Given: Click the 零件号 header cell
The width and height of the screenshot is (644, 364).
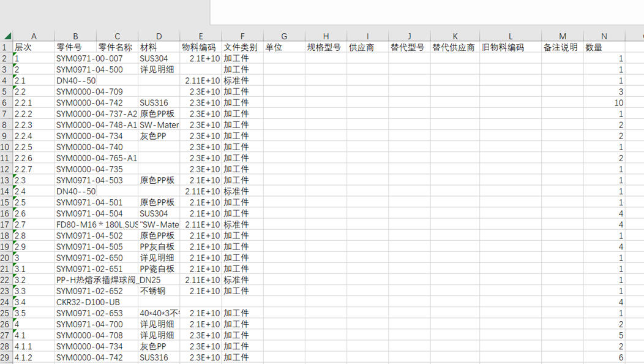Looking at the screenshot, I should click(x=75, y=47).
